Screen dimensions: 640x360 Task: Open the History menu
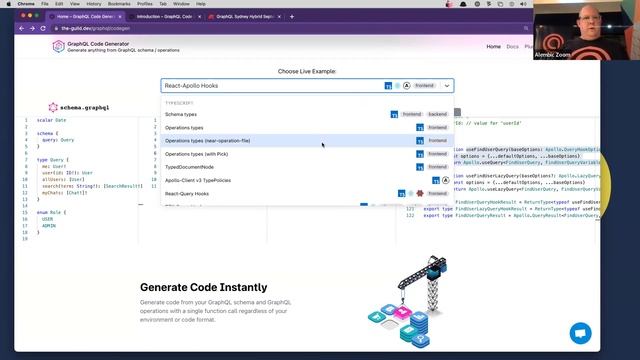[x=93, y=4]
